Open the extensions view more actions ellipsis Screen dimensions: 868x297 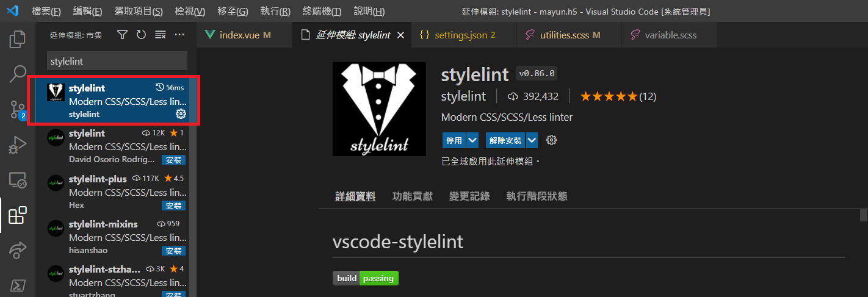179,35
